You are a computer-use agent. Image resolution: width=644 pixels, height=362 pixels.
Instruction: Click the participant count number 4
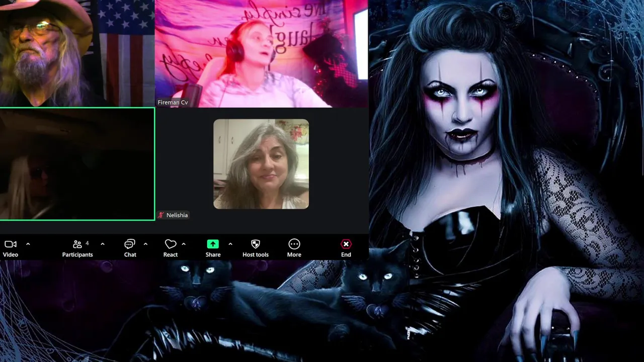coord(87,243)
